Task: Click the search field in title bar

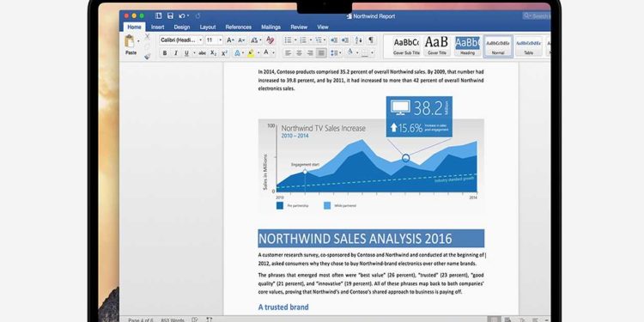Action: click(x=537, y=15)
